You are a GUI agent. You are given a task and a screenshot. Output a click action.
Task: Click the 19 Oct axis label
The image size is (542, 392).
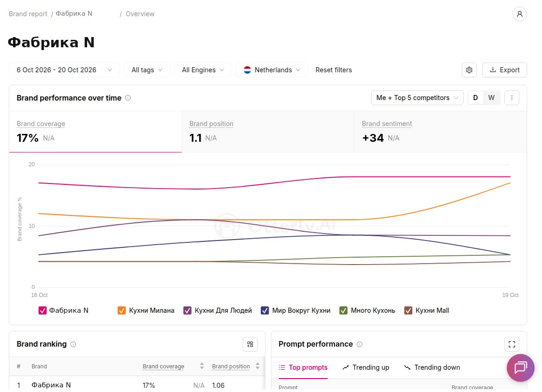pyautogui.click(x=510, y=295)
